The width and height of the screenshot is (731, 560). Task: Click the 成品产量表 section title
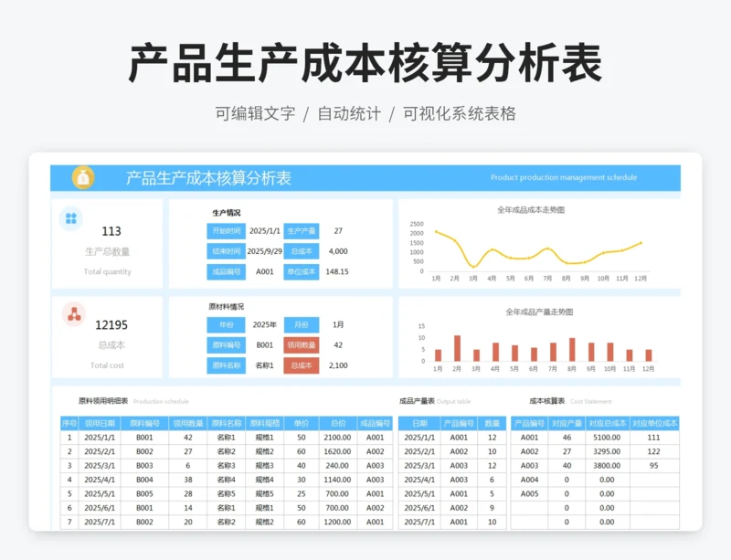coord(417,401)
